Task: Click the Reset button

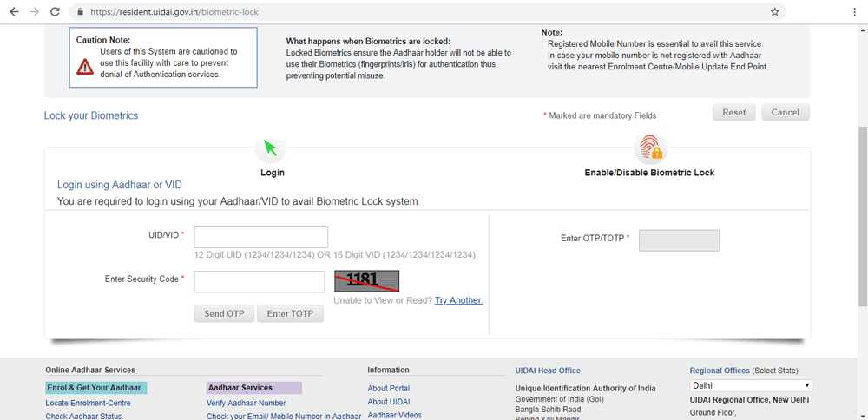Action: coord(733,113)
